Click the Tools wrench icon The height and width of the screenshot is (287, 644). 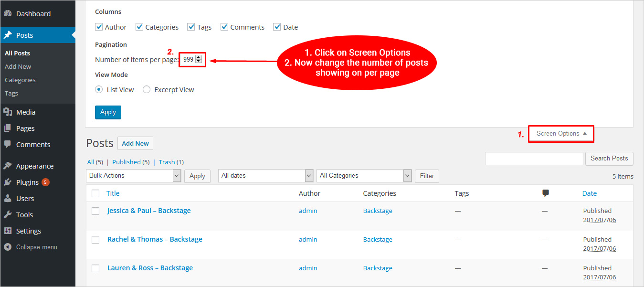tap(8, 215)
